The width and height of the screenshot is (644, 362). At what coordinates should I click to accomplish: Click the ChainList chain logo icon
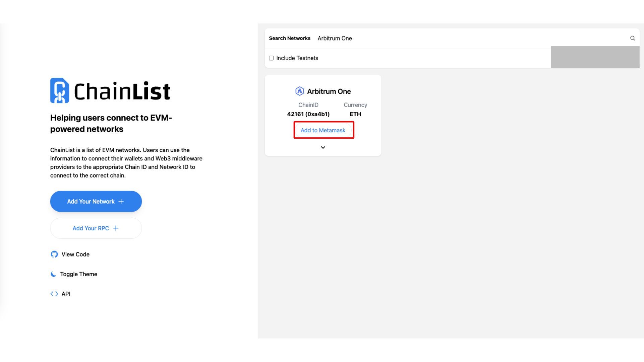60,90
